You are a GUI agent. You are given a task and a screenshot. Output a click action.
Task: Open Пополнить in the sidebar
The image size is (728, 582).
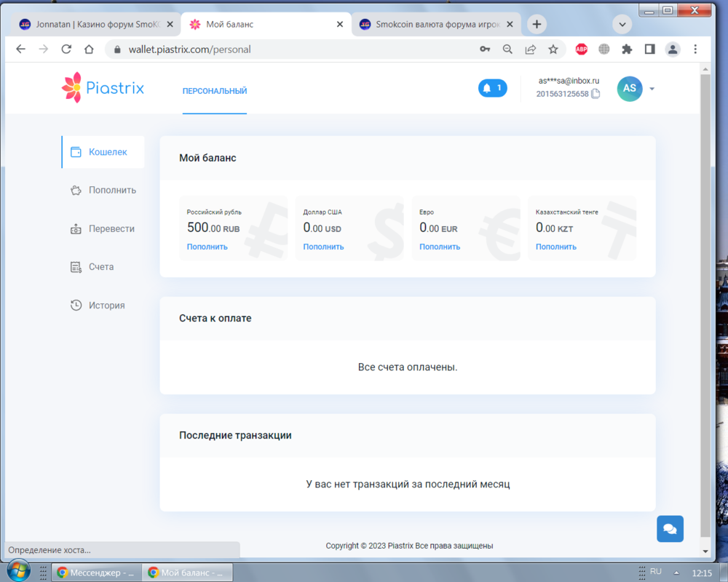pos(103,191)
